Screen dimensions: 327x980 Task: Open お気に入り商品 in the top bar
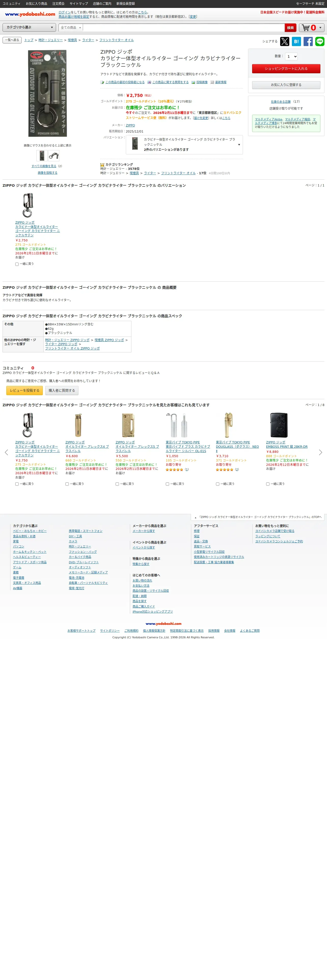36,4
